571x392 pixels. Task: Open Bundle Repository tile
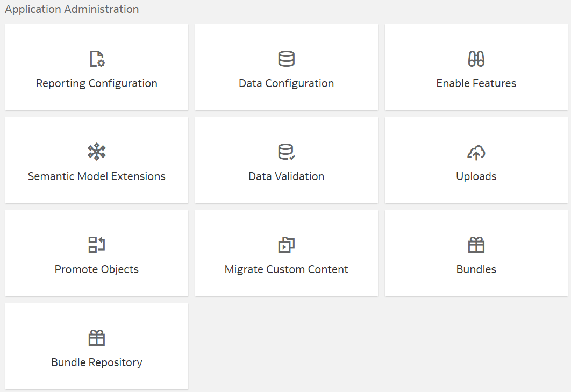coord(96,346)
